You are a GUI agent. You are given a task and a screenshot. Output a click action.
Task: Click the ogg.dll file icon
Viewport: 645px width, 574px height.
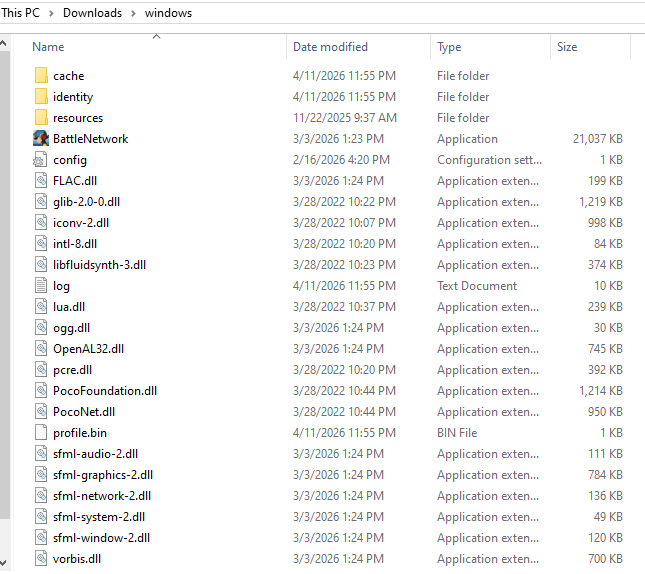coord(41,328)
